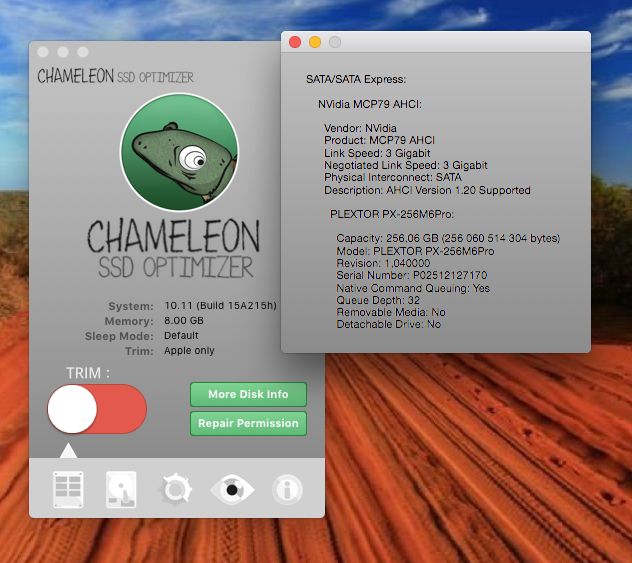The width and height of the screenshot is (632, 563).
Task: Click the Trim value 'Apple only'
Action: point(189,351)
